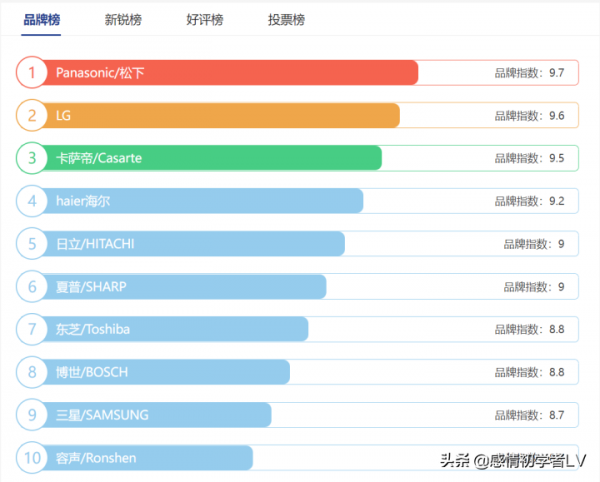Open the 三星/SAMSUNG brand entry

click(x=102, y=415)
